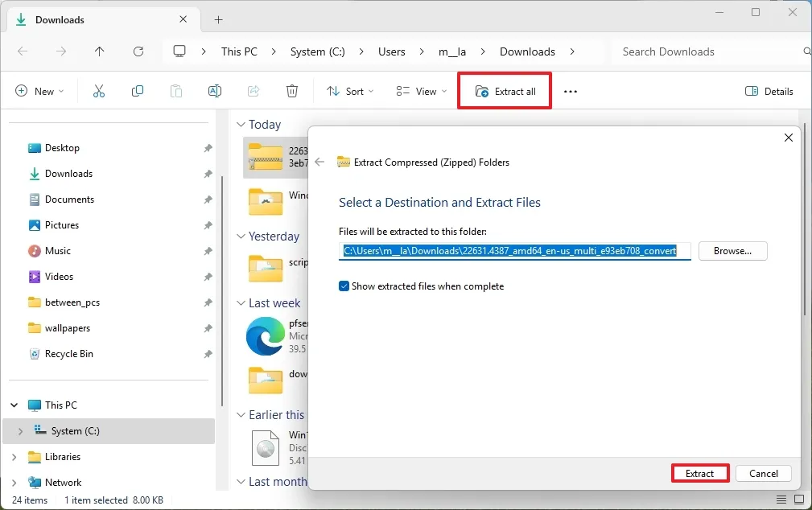Click the Copy icon in the toolbar
The image size is (812, 510).
[137, 91]
